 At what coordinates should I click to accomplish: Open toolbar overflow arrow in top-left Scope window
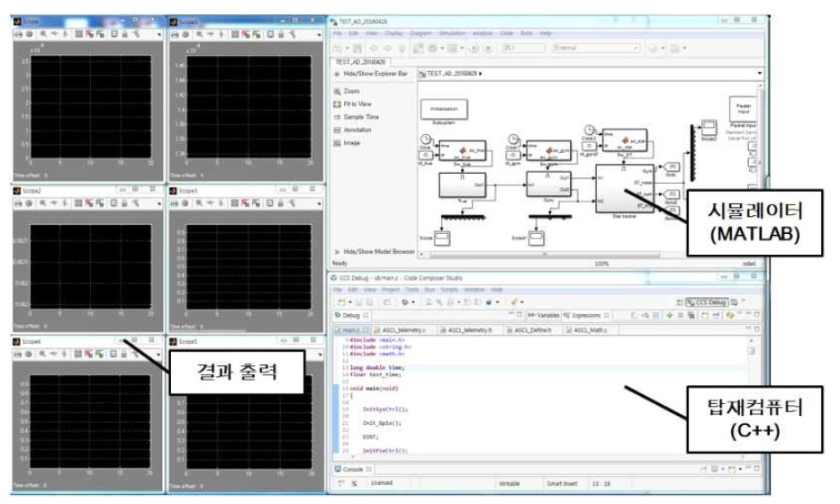(x=159, y=35)
